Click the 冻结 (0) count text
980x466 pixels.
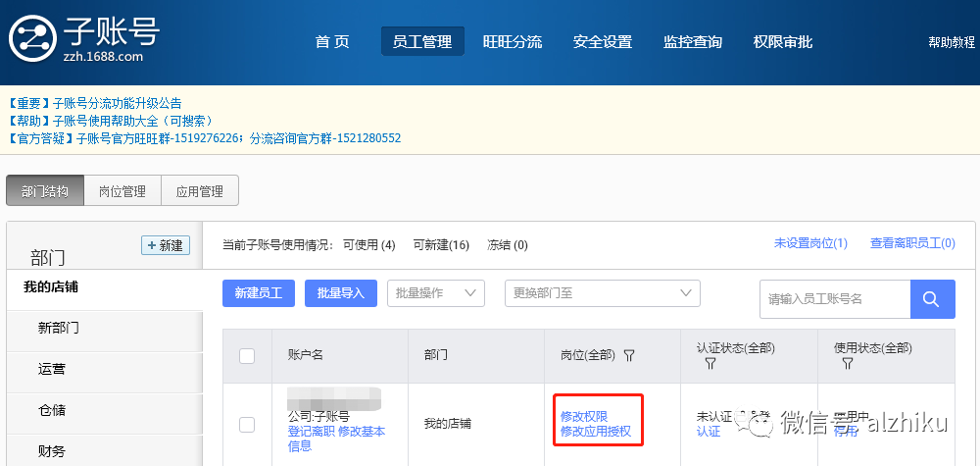pos(508,245)
